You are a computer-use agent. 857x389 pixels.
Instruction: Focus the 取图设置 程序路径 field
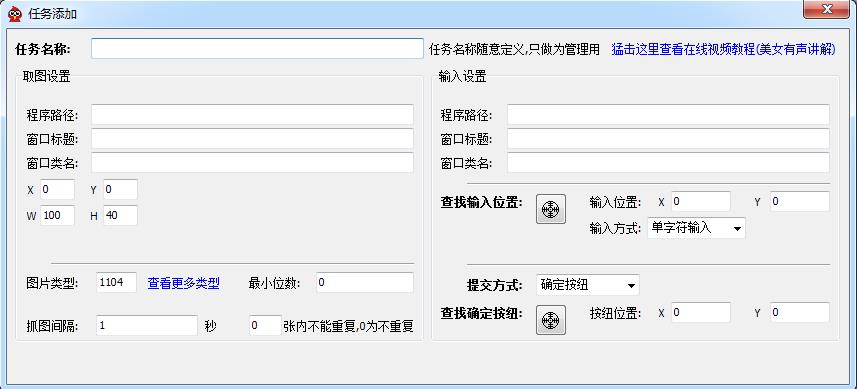point(253,115)
